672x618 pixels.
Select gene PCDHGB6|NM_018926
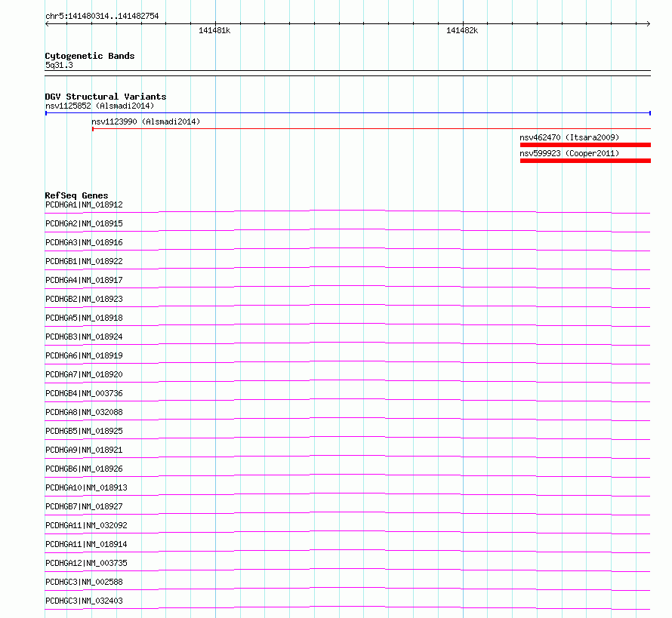[x=84, y=469]
